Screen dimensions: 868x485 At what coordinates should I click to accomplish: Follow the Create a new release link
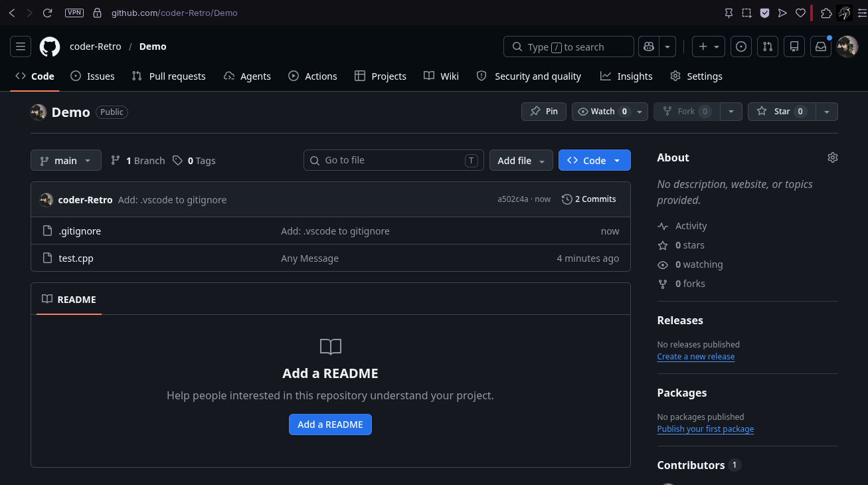(x=696, y=357)
